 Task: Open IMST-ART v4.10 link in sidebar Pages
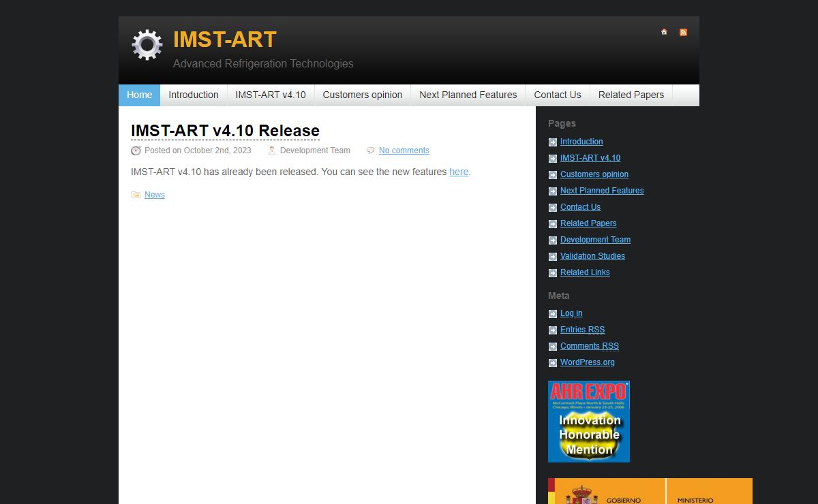[x=590, y=158]
